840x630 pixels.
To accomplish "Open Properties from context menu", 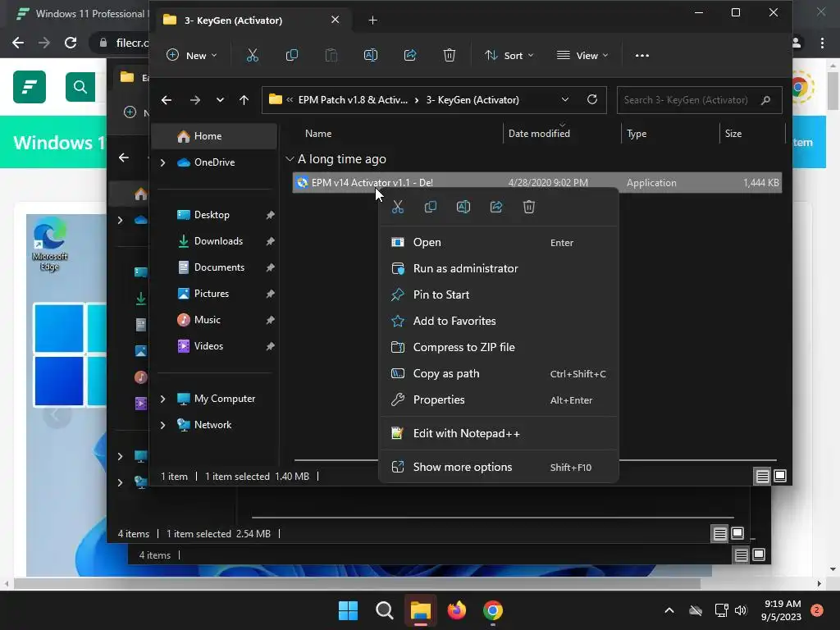I will point(498,399).
